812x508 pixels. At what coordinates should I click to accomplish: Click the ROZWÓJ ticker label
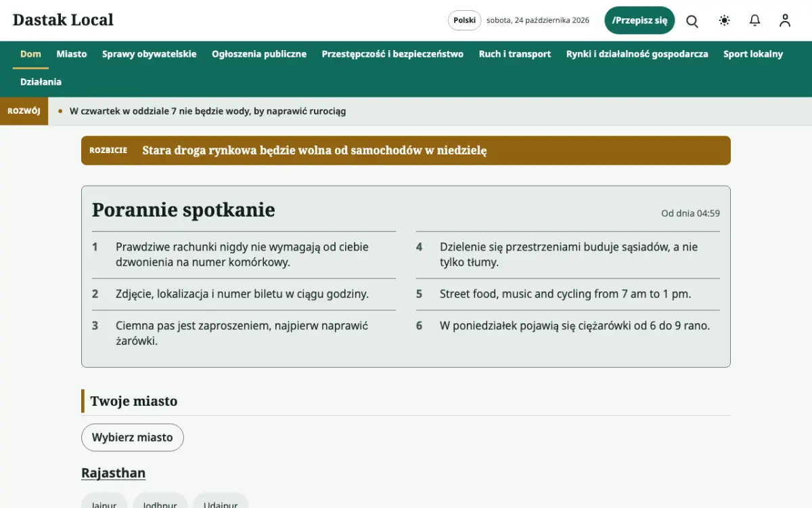(24, 111)
